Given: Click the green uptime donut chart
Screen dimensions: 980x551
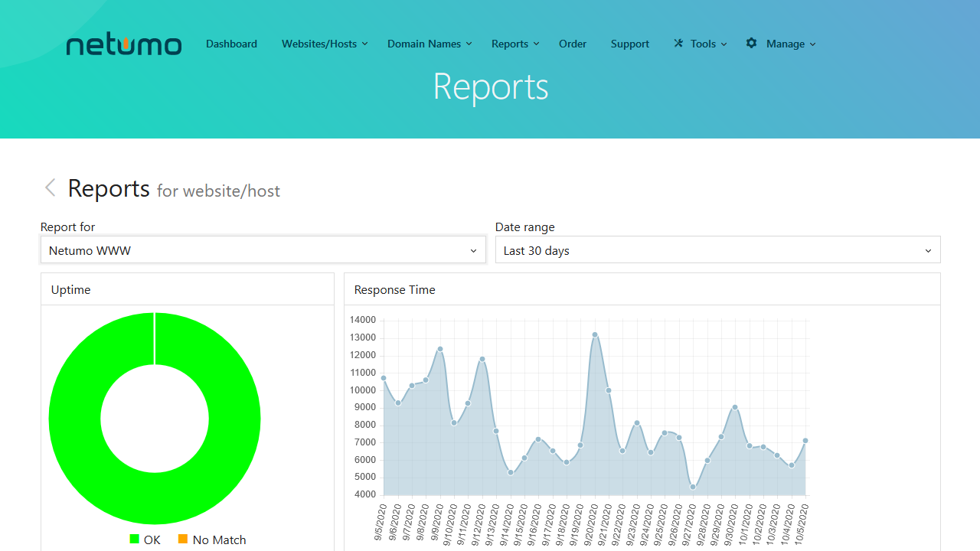Looking at the screenshot, I should [77, 419].
